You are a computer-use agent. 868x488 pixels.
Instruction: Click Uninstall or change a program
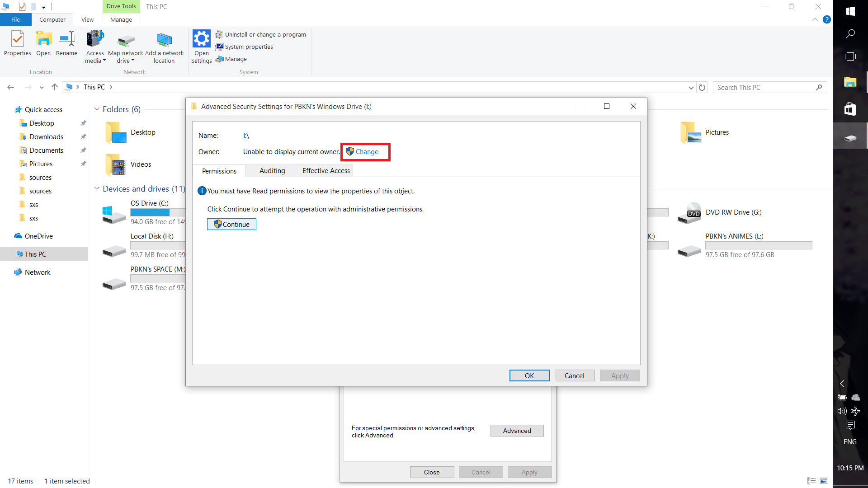click(x=265, y=35)
